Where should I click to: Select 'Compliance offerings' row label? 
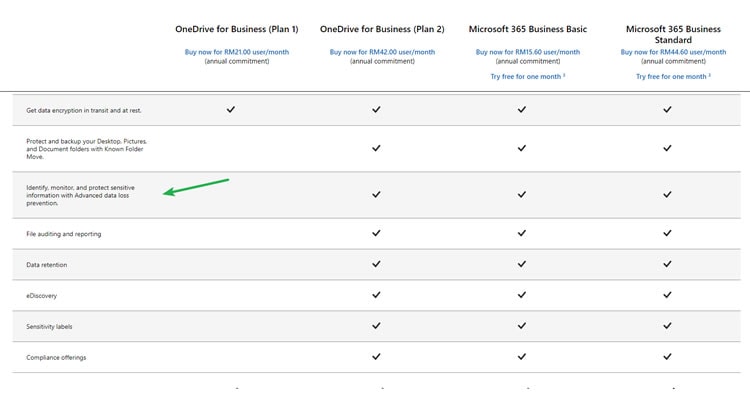(56, 357)
